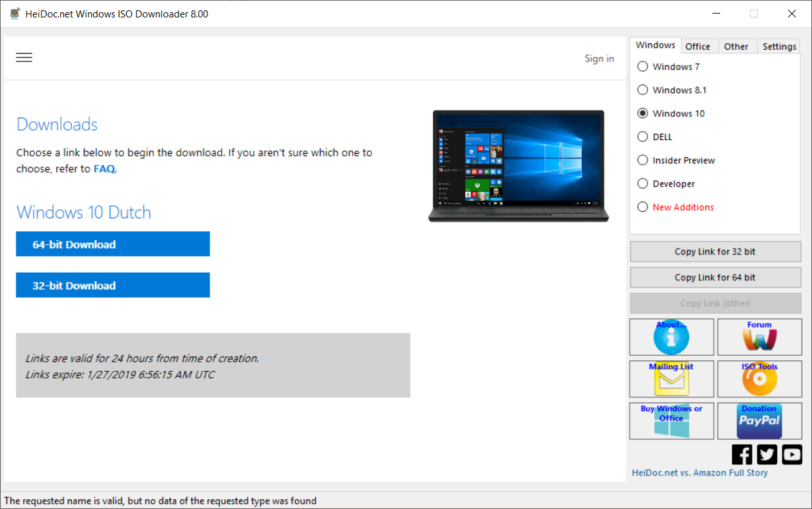This screenshot has height=509, width=812.
Task: Click the 64-bit Download button
Action: pos(113,244)
